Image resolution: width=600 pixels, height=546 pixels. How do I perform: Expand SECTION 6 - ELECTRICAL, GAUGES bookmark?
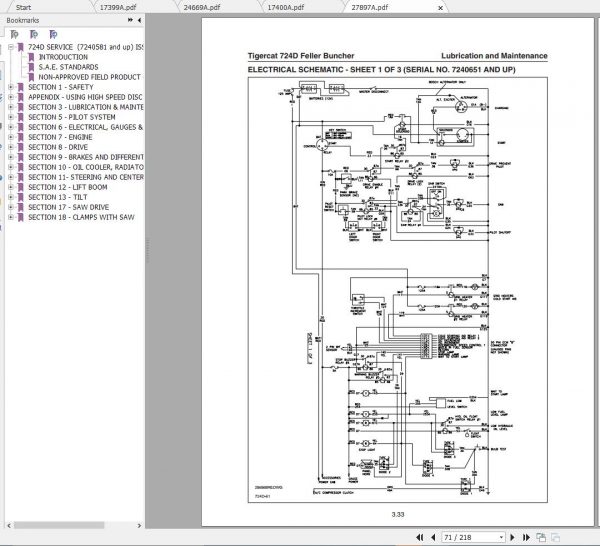11,127
